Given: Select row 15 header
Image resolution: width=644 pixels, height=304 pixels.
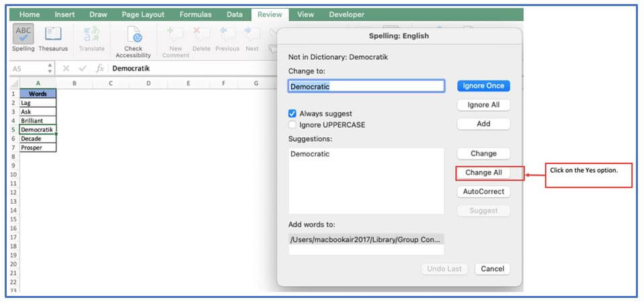Looking at the screenshot, I should (x=13, y=219).
